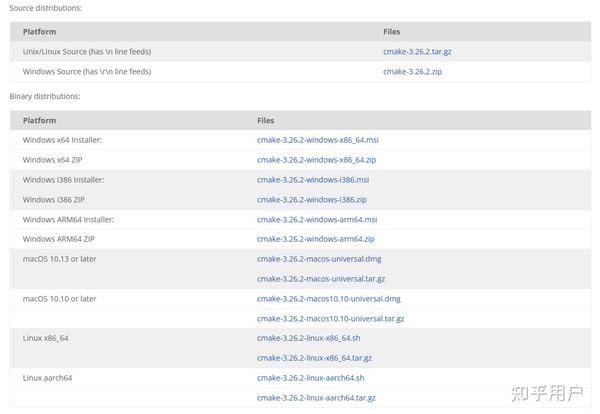
Task: Click the Linux x86_64 platform label
Action: (x=45, y=338)
